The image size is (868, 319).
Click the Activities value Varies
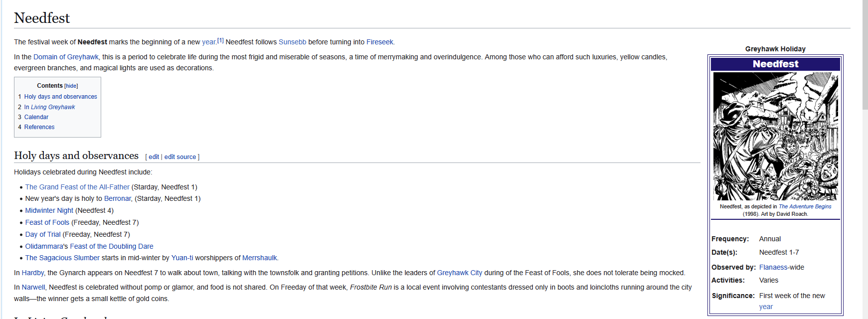[x=769, y=280]
